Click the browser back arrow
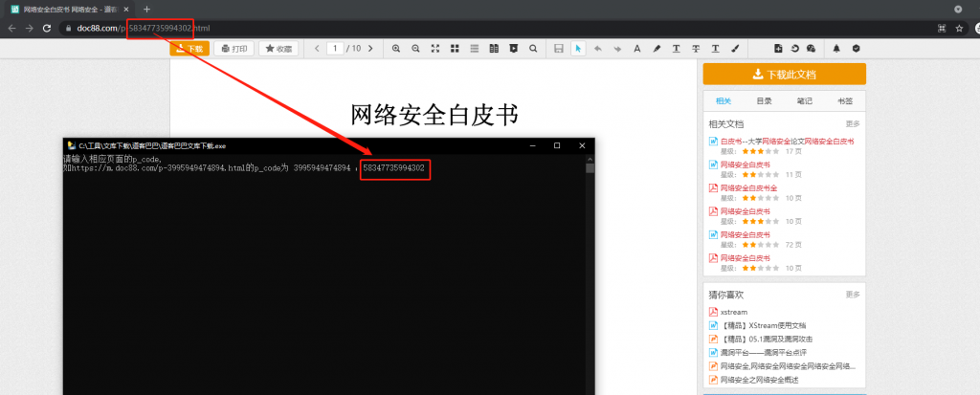Image resolution: width=980 pixels, height=395 pixels. [x=11, y=28]
